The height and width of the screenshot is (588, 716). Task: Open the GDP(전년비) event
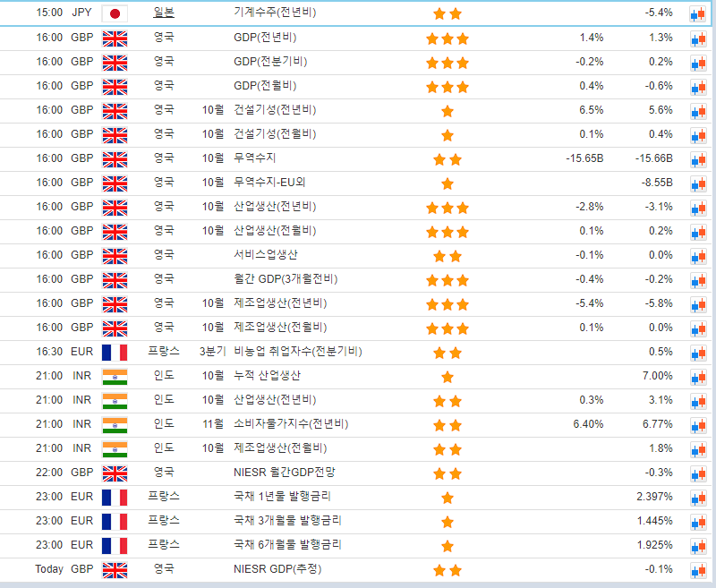click(x=265, y=38)
